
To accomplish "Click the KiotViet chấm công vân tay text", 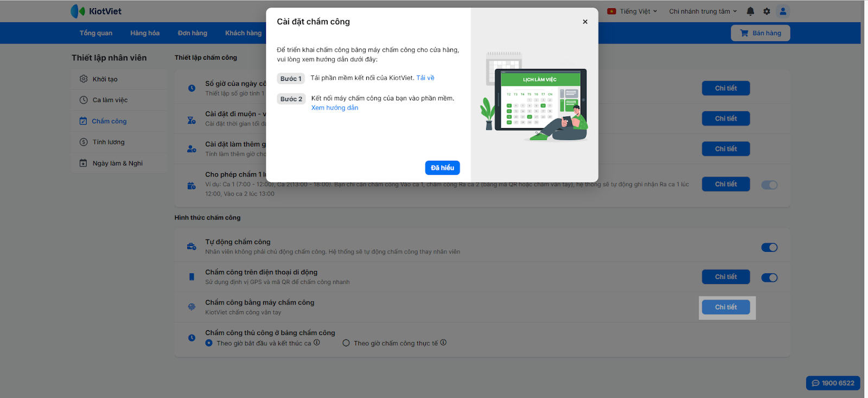I will pyautogui.click(x=243, y=312).
